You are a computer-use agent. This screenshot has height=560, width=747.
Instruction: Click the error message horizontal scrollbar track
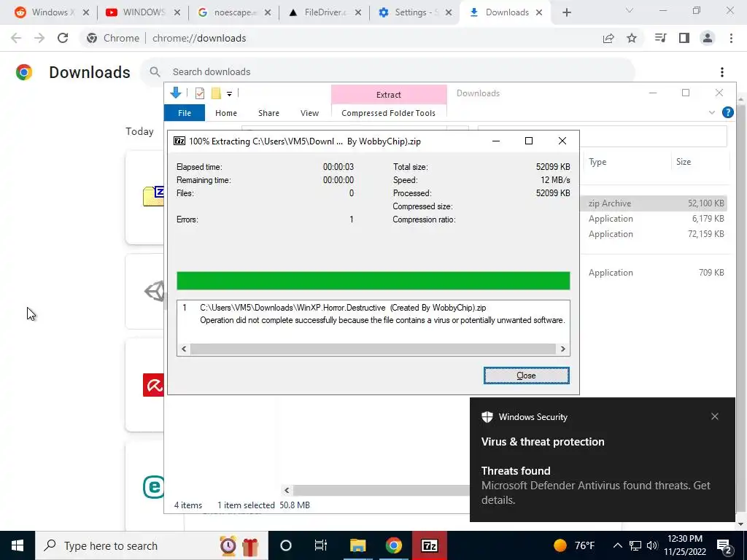pos(373,349)
